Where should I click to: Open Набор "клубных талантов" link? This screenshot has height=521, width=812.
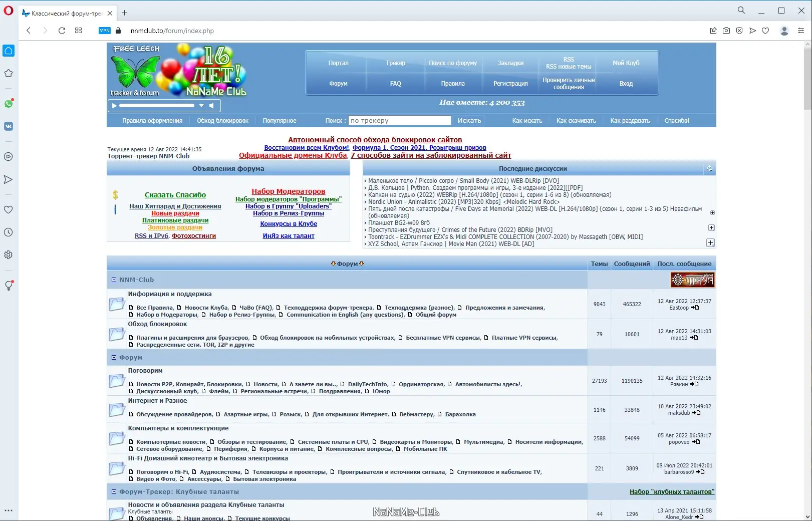pos(672,492)
